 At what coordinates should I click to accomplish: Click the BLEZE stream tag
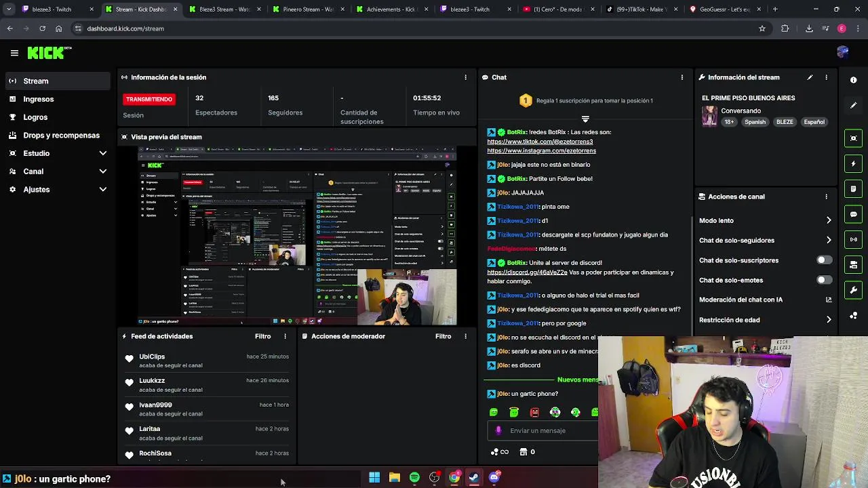[785, 122]
